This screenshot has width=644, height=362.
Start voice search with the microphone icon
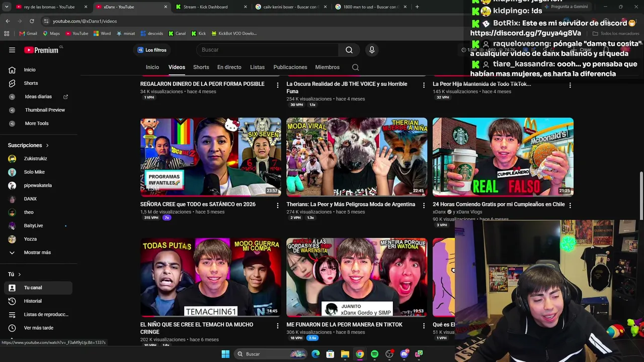372,50
